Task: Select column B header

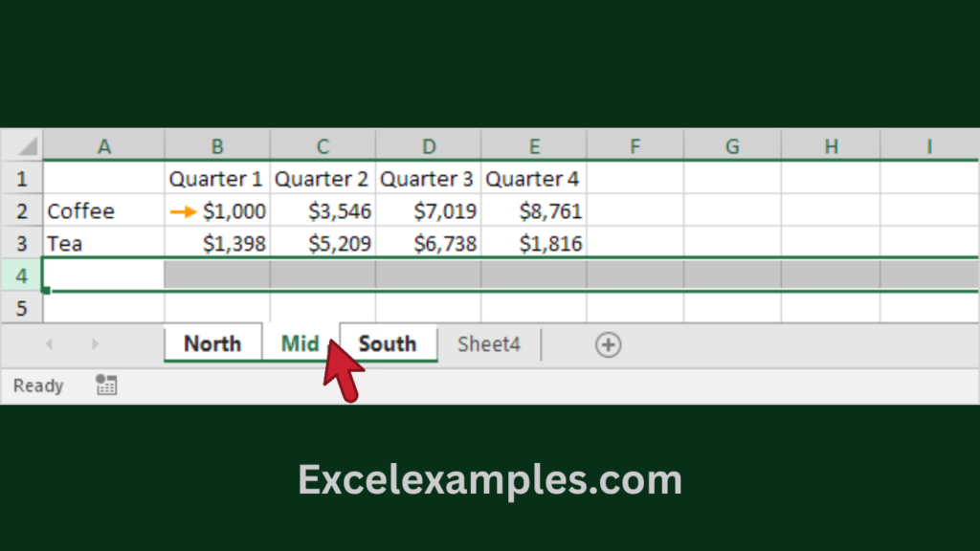Action: click(217, 146)
